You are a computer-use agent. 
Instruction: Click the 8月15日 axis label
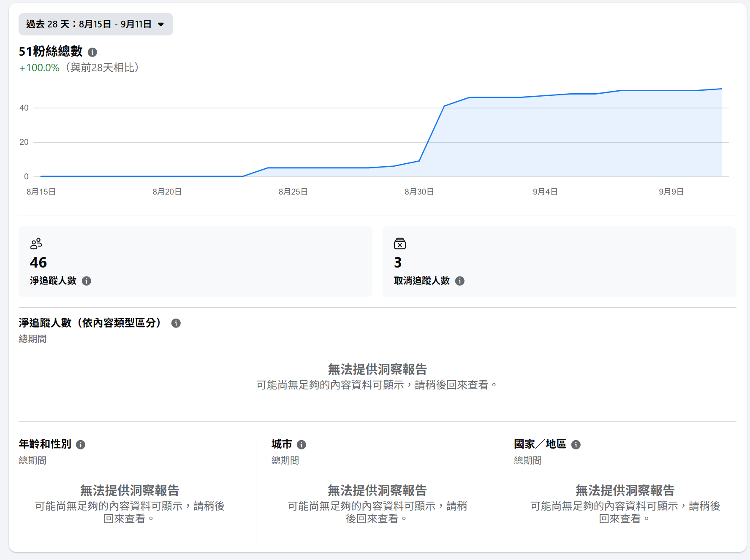41,192
